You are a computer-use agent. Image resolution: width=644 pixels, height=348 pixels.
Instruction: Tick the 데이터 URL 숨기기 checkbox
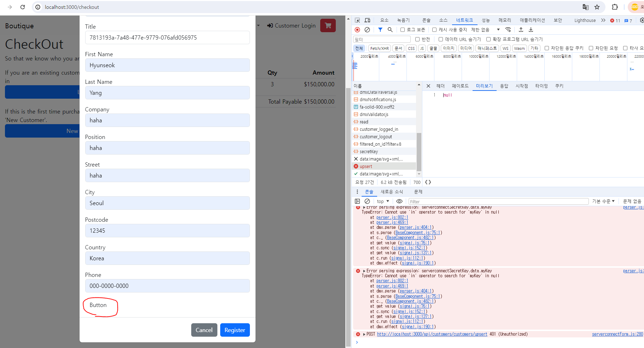(441, 39)
